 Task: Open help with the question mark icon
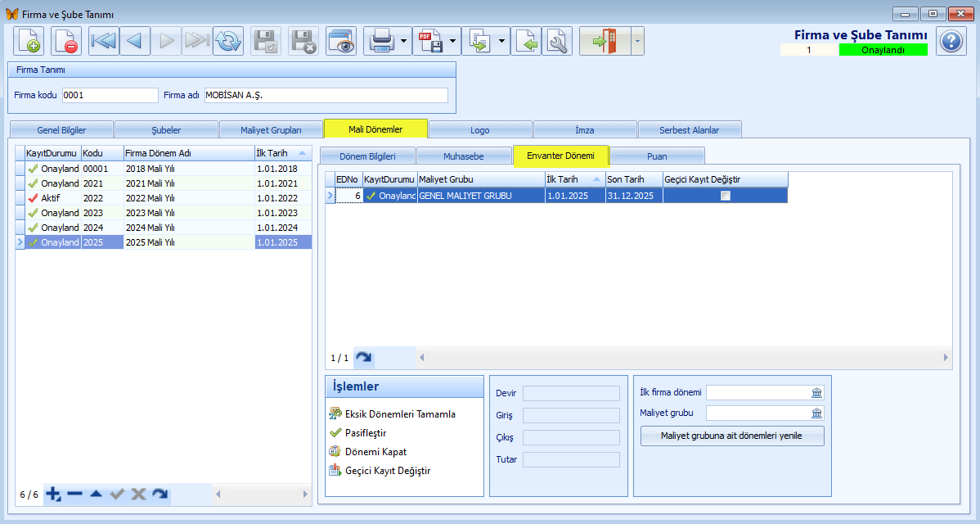pyautogui.click(x=951, y=41)
